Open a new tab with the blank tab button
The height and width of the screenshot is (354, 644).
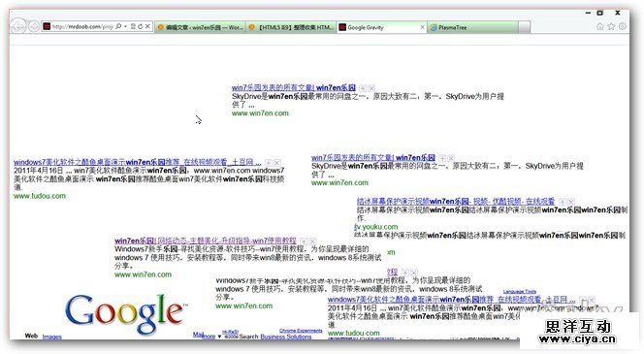[524, 27]
